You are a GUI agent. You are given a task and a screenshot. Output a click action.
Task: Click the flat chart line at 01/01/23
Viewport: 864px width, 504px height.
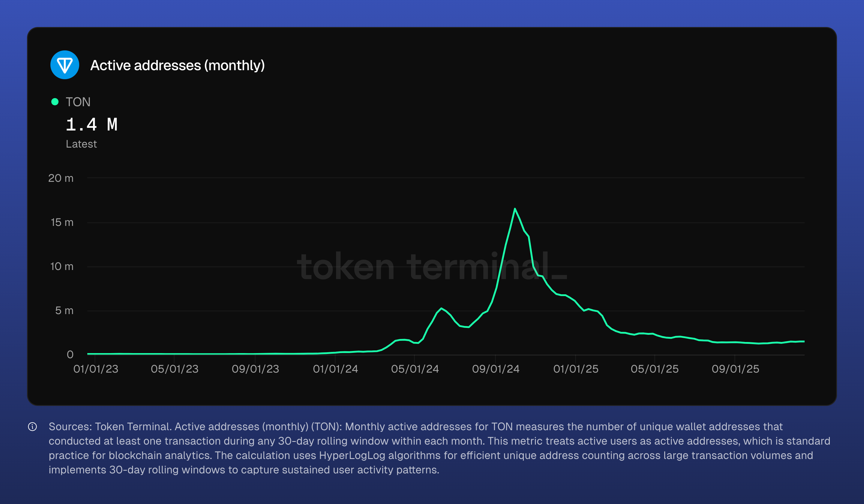[x=96, y=353]
